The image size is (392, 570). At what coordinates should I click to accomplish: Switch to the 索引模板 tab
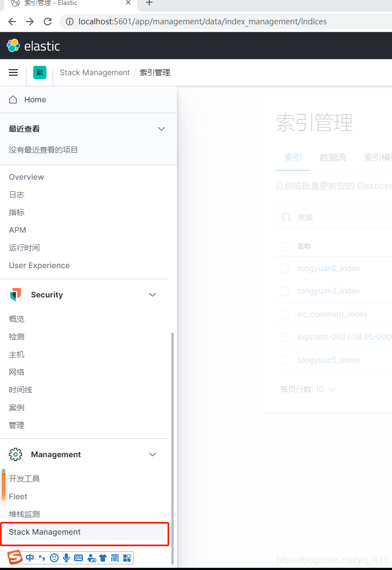click(378, 158)
